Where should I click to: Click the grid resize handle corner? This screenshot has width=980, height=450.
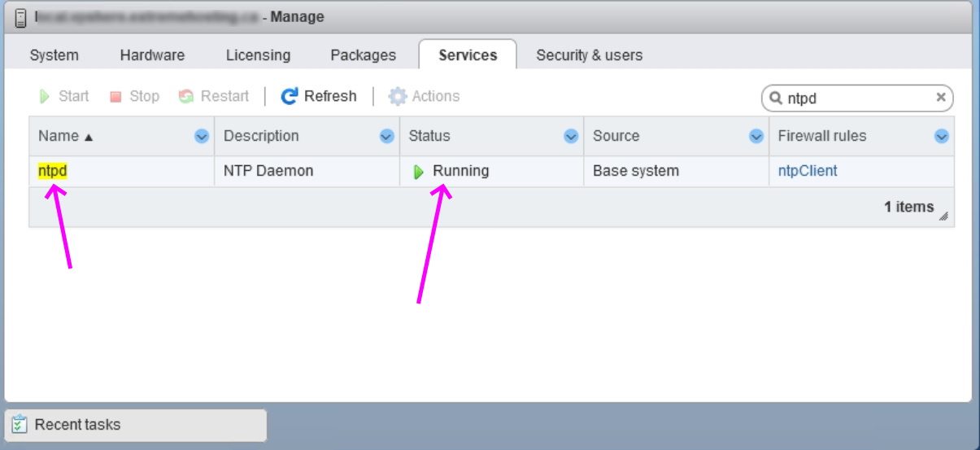coord(943,216)
